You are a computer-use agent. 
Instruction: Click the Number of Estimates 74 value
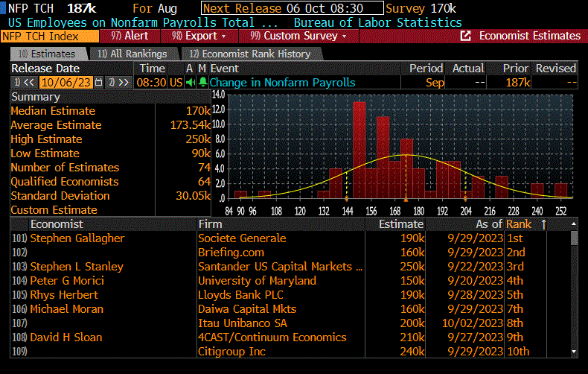[205, 168]
